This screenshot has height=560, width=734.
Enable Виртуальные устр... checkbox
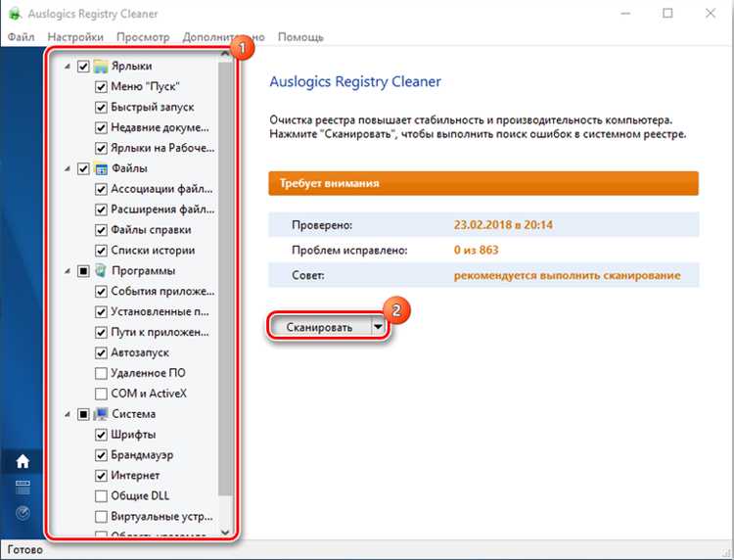click(101, 517)
